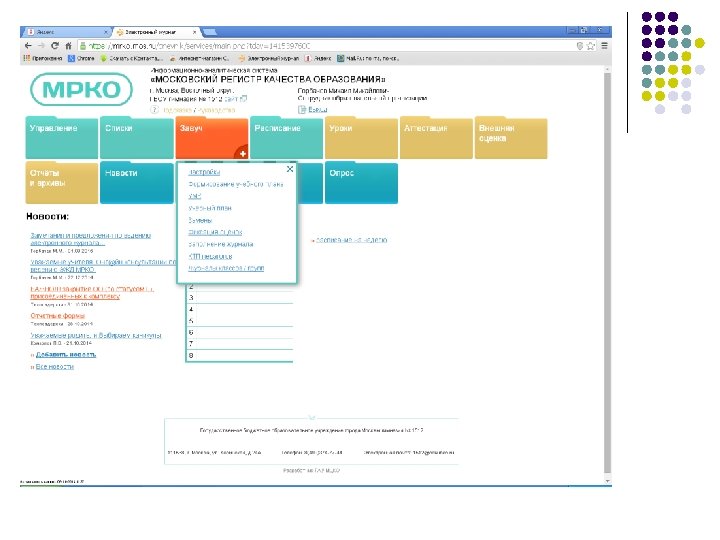Go back with the browser back arrow

tap(28, 46)
